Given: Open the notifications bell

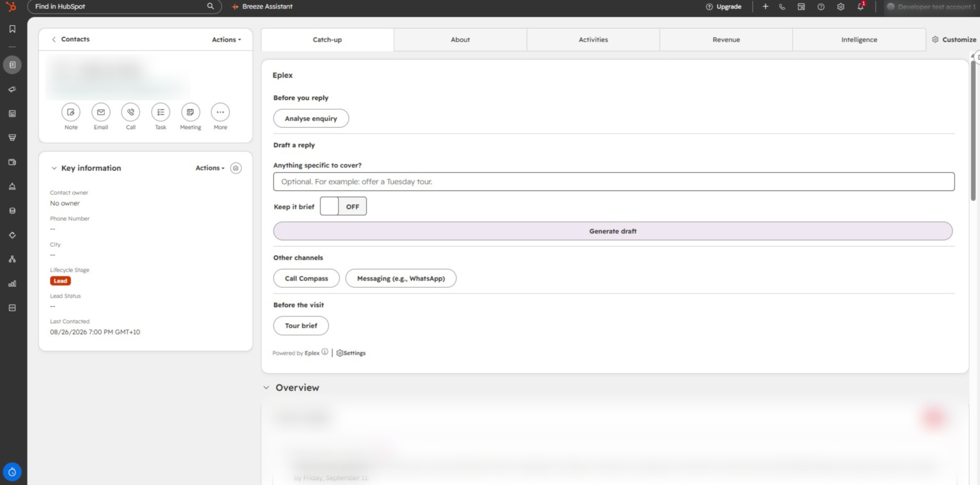Looking at the screenshot, I should [860, 6].
